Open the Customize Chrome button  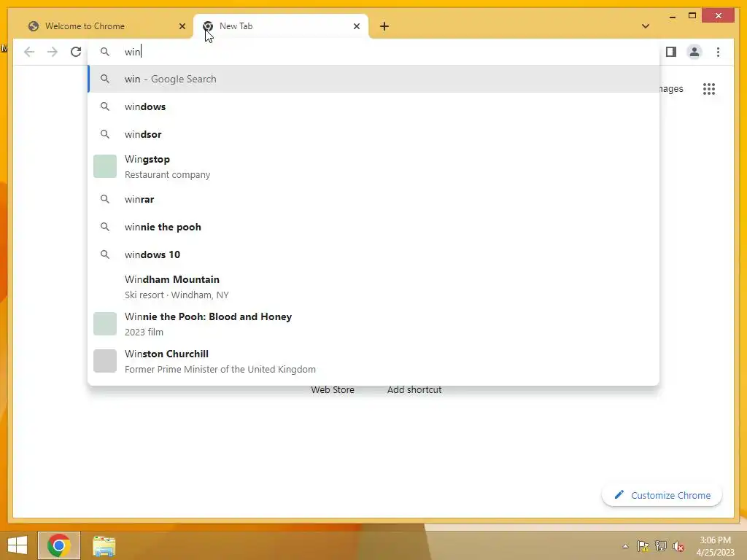coord(662,495)
